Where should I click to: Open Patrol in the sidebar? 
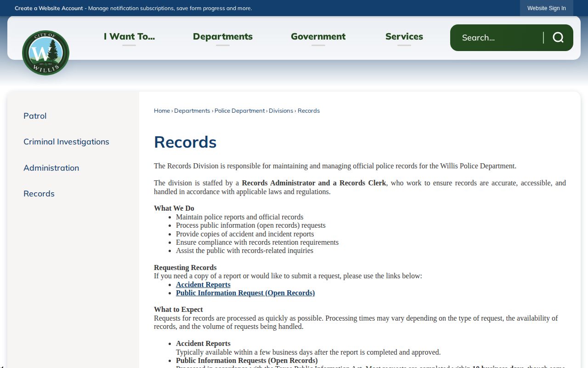pyautogui.click(x=35, y=116)
